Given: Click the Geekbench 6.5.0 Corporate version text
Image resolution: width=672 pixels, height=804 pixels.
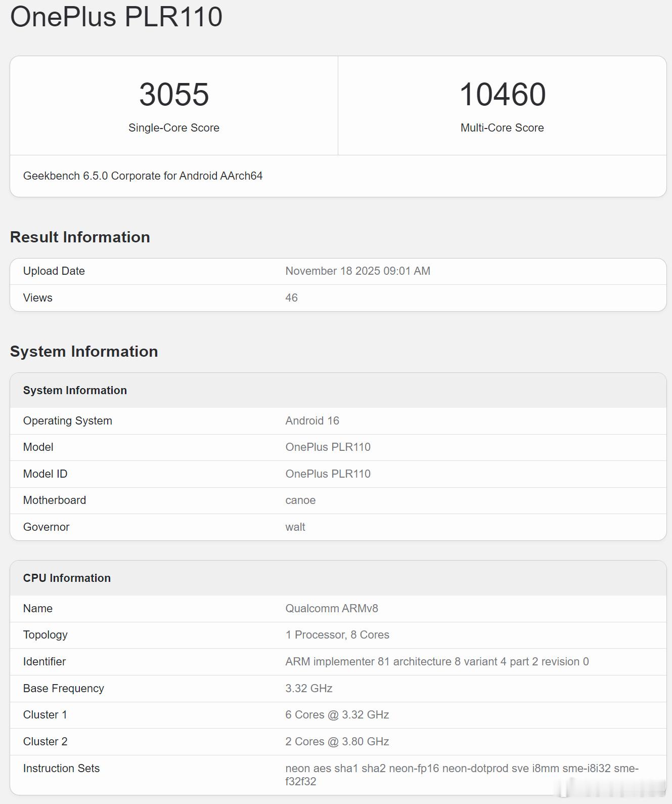Looking at the screenshot, I should point(143,176).
